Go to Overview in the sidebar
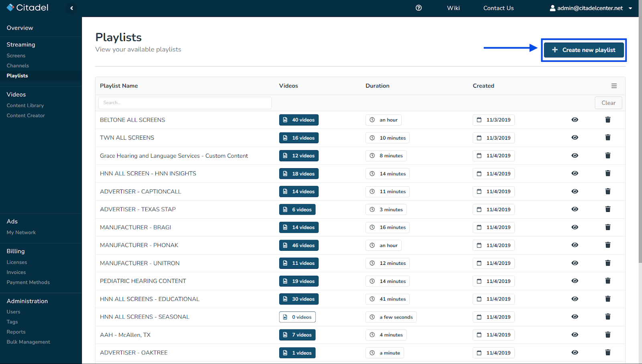The height and width of the screenshot is (364, 642). click(20, 28)
